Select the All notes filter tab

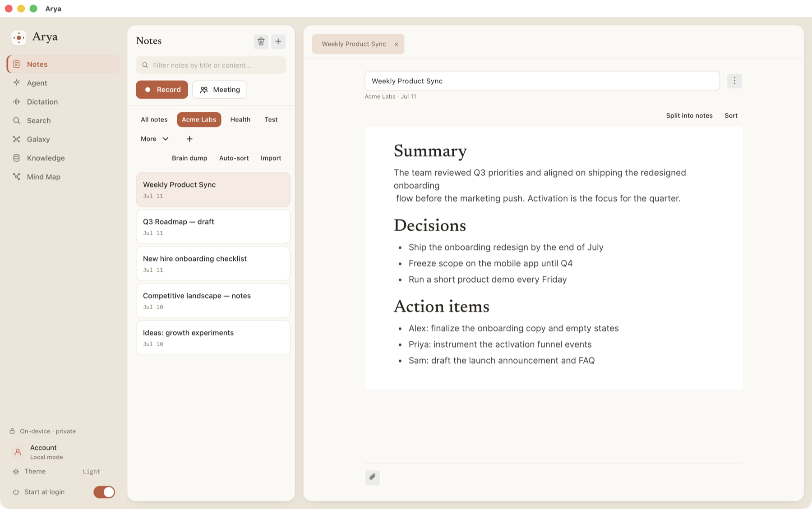154,119
